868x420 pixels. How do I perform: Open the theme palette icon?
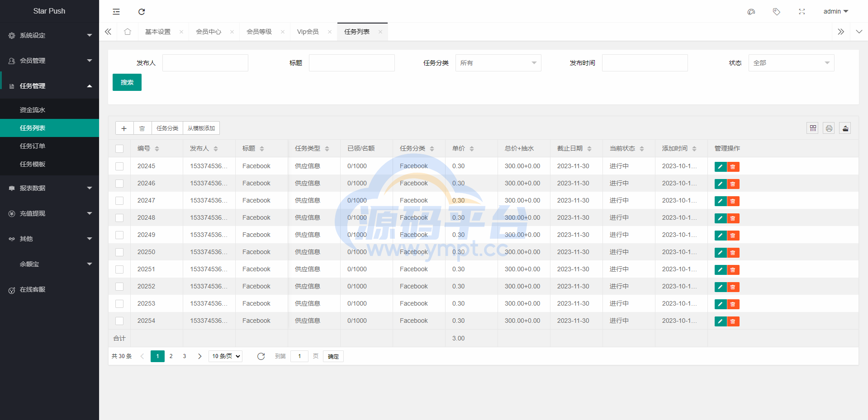pyautogui.click(x=751, y=12)
